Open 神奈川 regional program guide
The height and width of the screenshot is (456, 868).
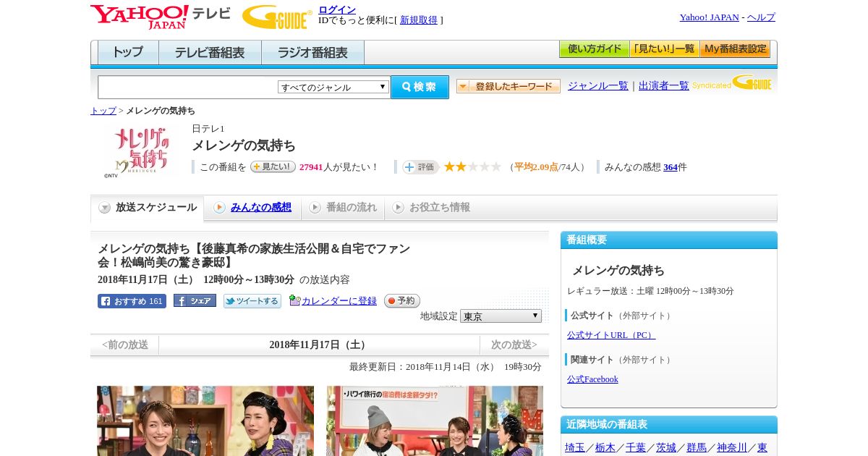(732, 447)
